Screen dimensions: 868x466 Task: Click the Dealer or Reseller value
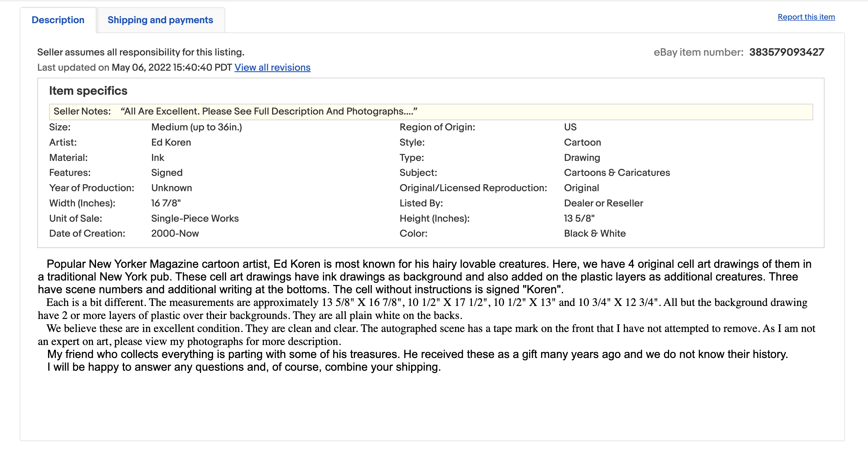(603, 203)
